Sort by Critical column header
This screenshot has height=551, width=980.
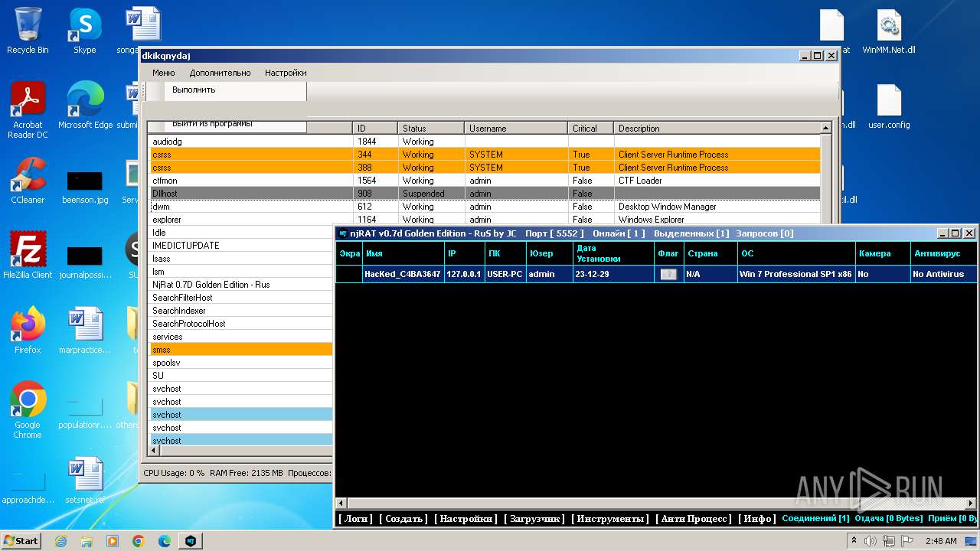(591, 128)
